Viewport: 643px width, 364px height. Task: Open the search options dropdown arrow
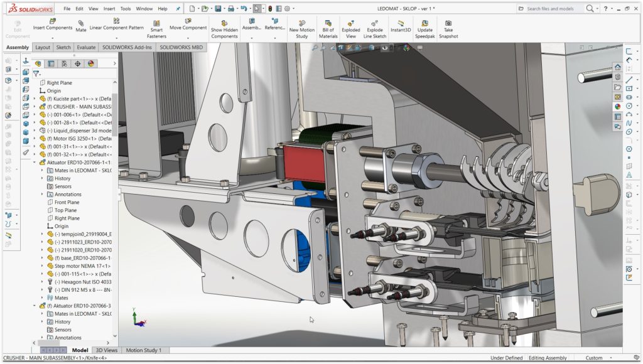(x=597, y=9)
